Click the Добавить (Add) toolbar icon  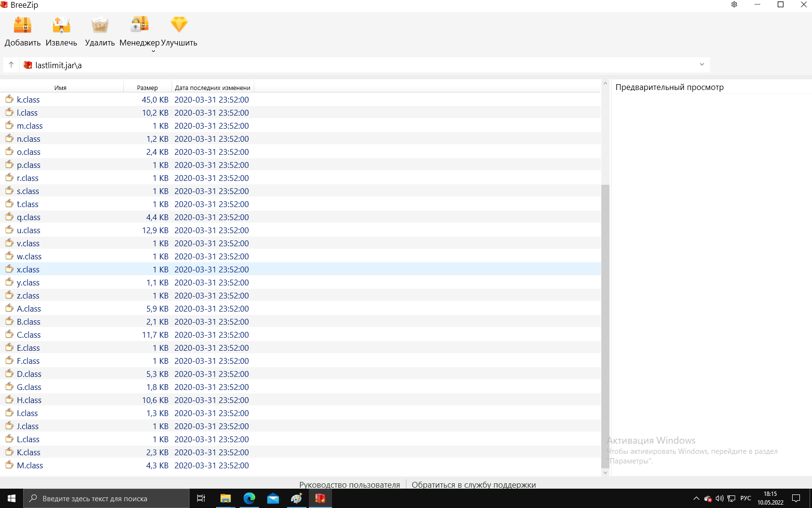pos(22,25)
